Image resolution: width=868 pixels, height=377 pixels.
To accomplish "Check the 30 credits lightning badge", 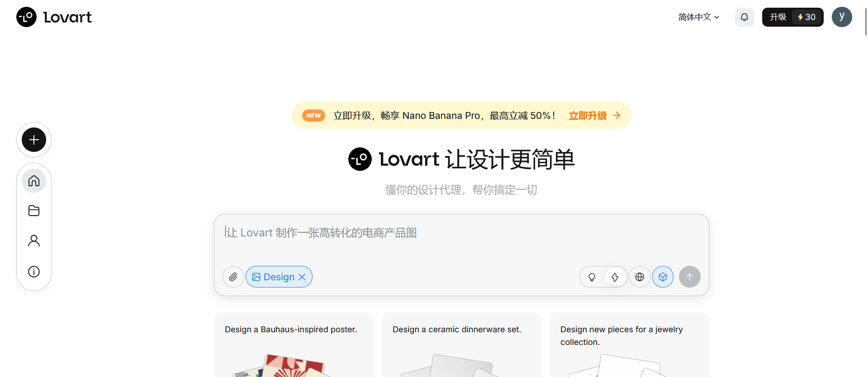I will point(807,17).
